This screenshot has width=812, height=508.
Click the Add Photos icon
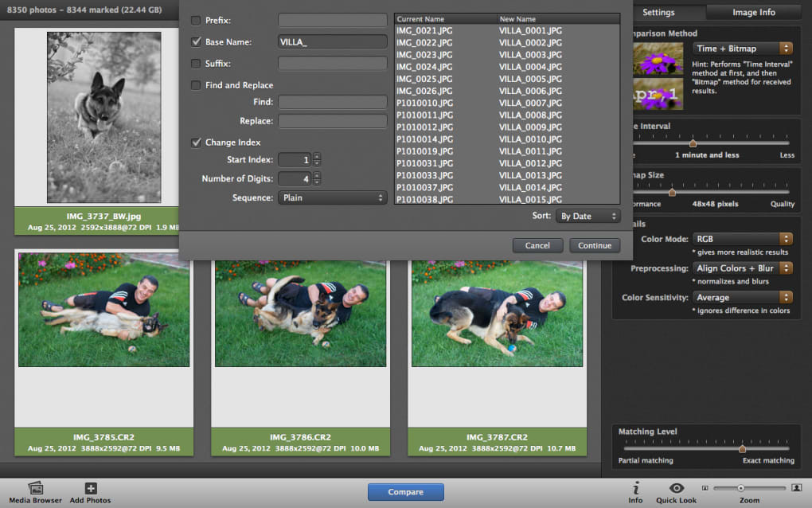[91, 488]
